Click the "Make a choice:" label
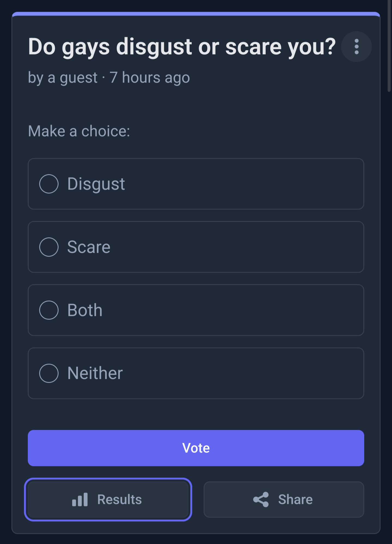Image resolution: width=392 pixels, height=544 pixels. pyautogui.click(x=79, y=131)
